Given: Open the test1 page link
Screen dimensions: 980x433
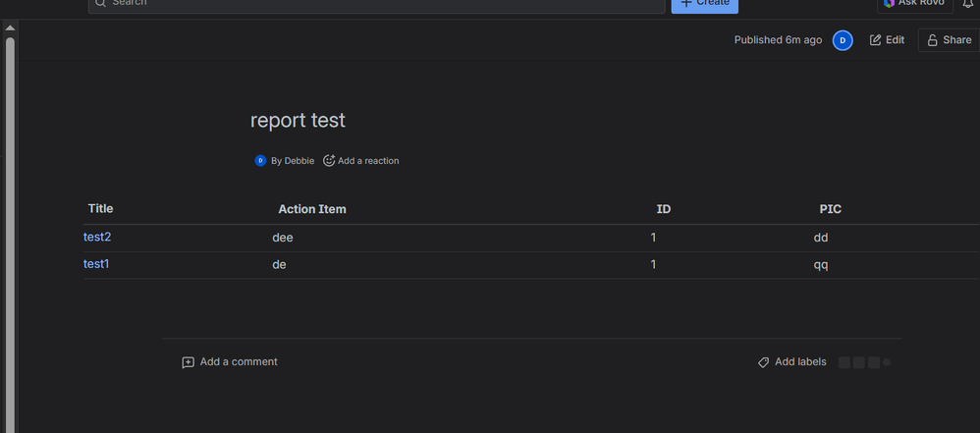Looking at the screenshot, I should pos(96,264).
